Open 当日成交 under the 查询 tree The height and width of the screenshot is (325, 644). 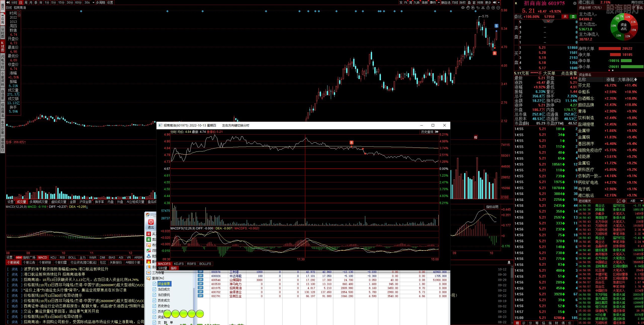pyautogui.click(x=164, y=289)
